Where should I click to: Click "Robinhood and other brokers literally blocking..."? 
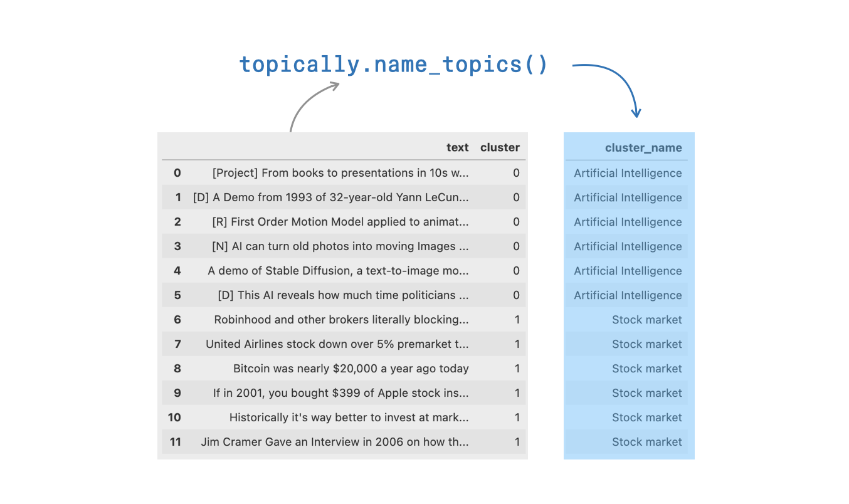coord(342,320)
